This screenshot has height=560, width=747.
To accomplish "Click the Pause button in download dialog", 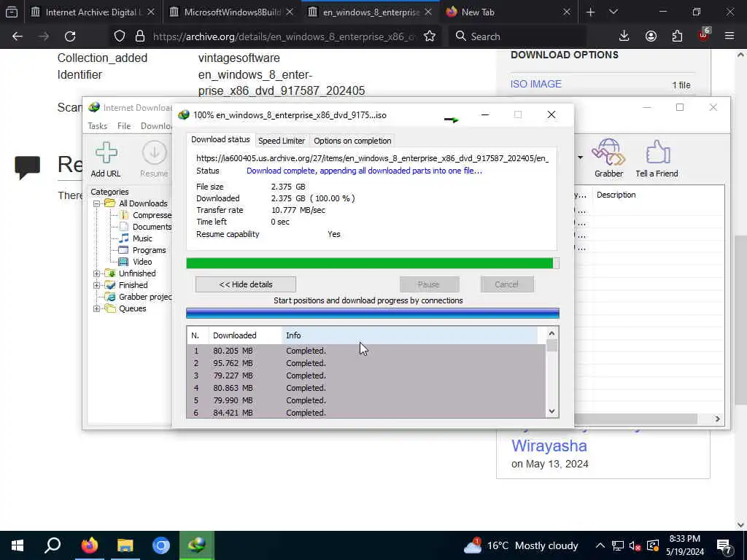I will (429, 284).
